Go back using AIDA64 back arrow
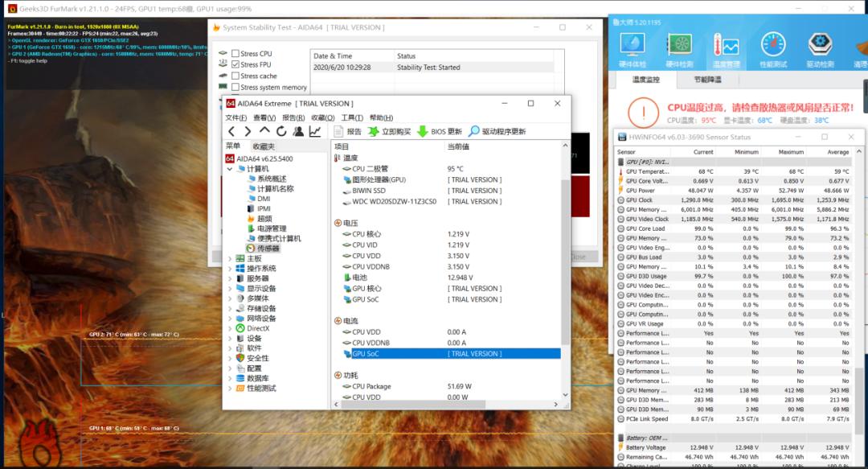 pos(232,131)
